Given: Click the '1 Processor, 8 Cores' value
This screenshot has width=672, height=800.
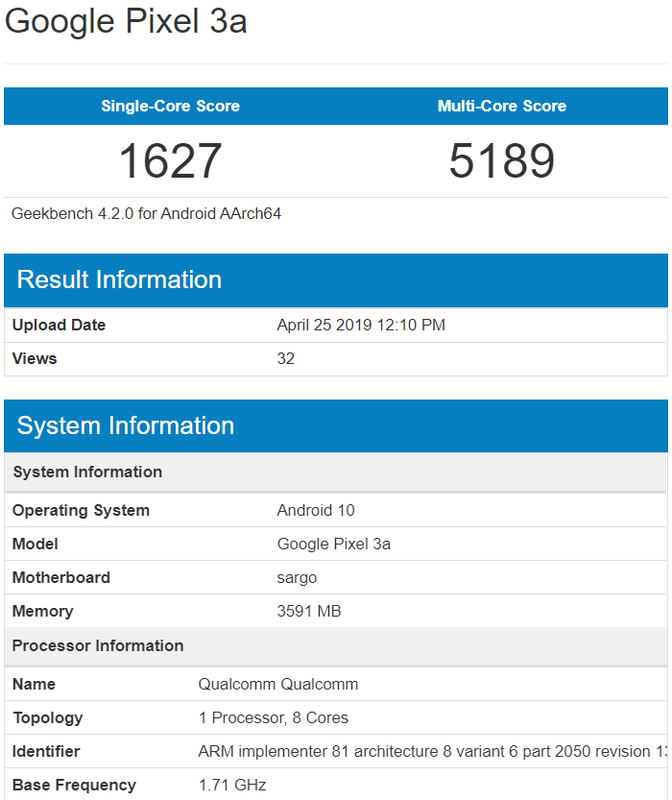Looking at the screenshot, I should [274, 717].
